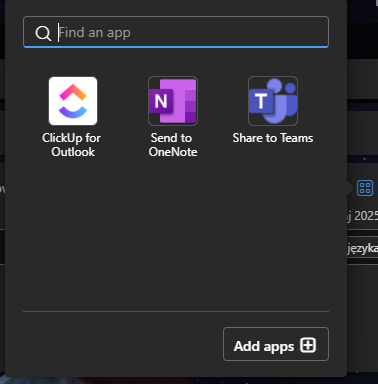Launch the Share to Teams icon
The image size is (378, 384).
coord(273,101)
